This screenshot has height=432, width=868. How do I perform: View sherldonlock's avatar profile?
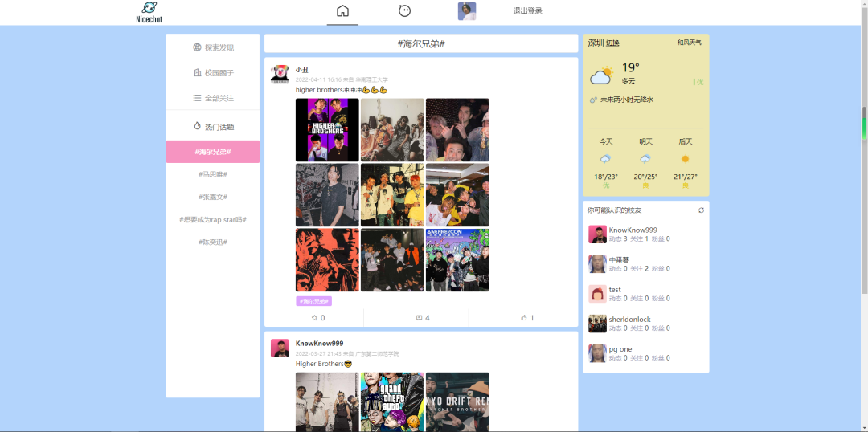[x=597, y=324]
